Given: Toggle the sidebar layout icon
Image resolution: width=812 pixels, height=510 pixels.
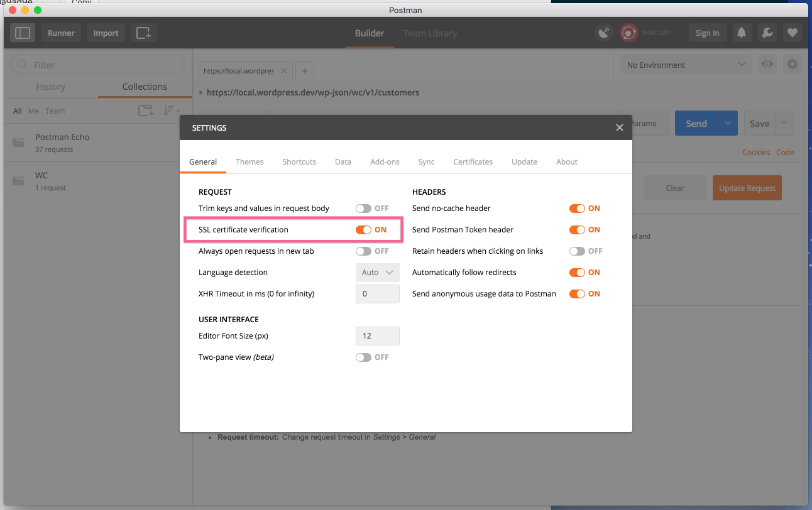Looking at the screenshot, I should pyautogui.click(x=23, y=33).
